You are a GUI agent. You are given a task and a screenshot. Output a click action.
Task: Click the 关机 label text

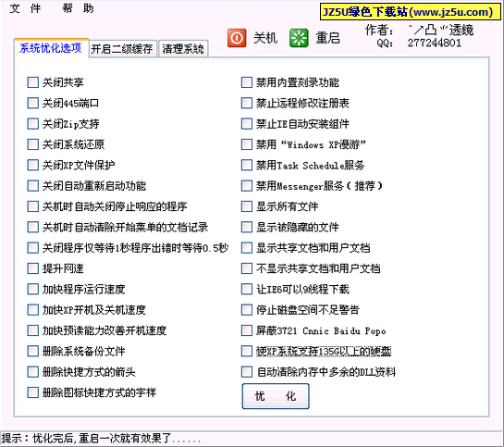265,38
